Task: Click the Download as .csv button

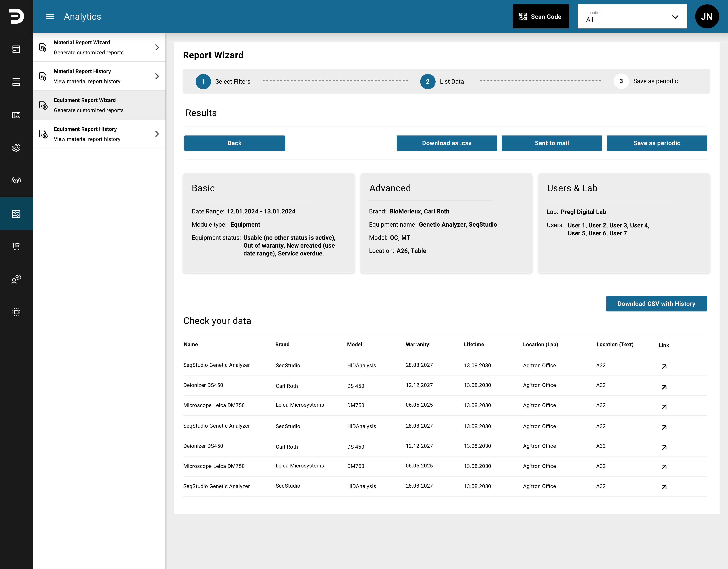Action: point(447,143)
